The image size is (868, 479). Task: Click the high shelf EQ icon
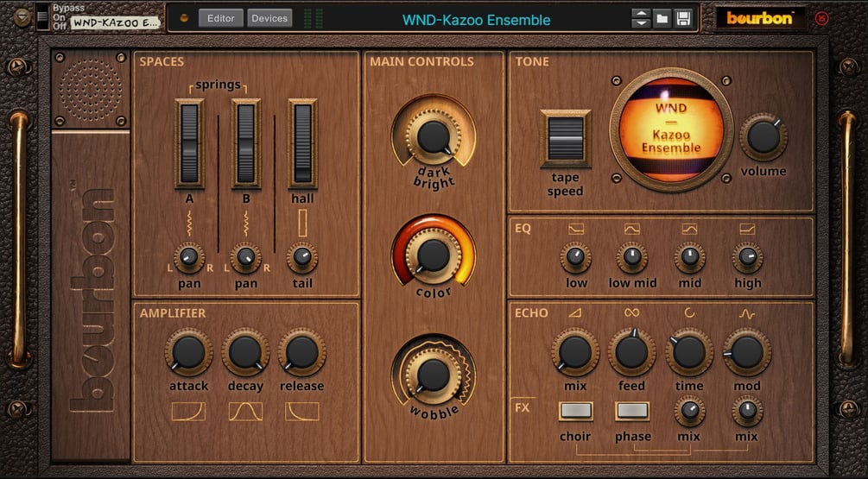coord(747,229)
